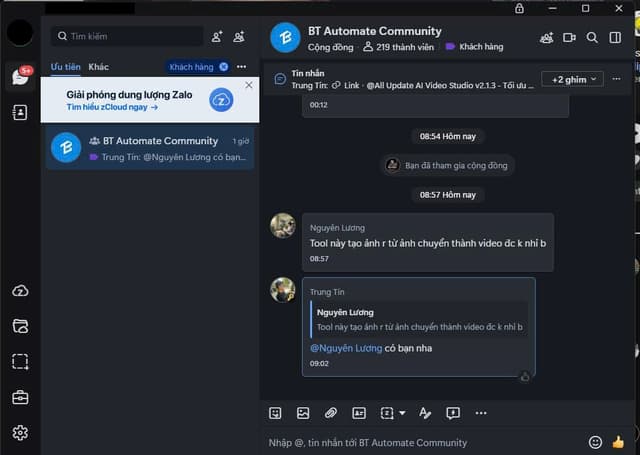The image size is (640, 455).
Task: Click the 219 thành viên member count
Action: (397, 46)
